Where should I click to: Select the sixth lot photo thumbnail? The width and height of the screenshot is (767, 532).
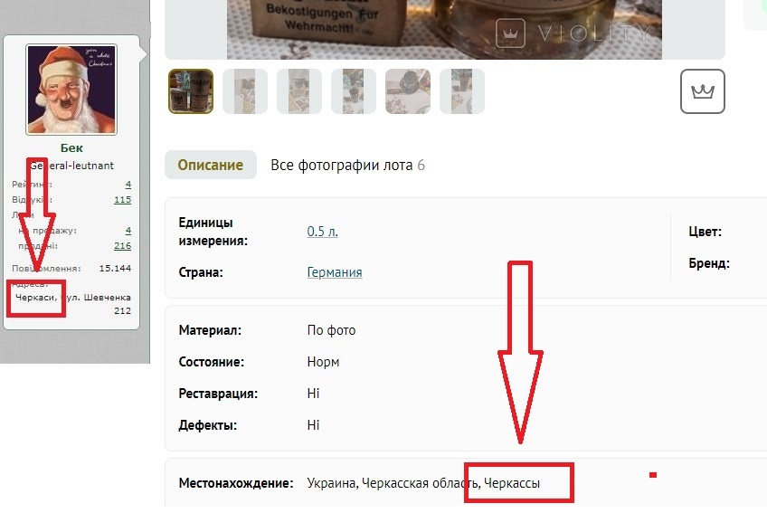462,91
